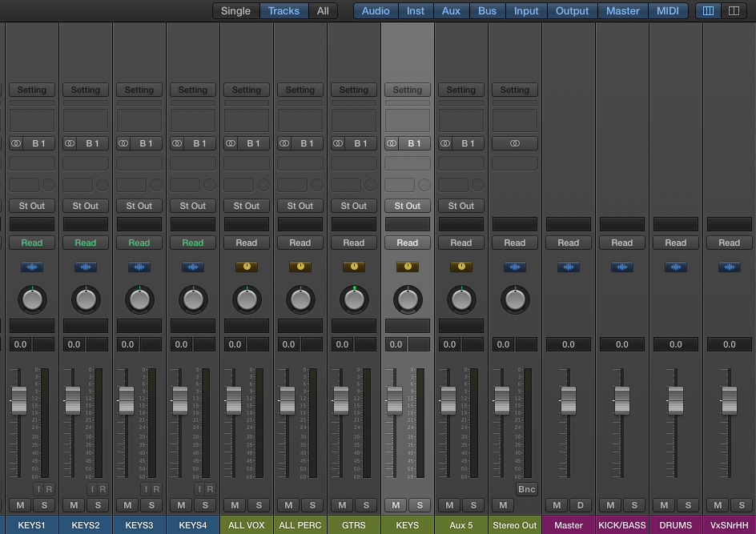Click ALL PERC yellow clock icon
The width and height of the screenshot is (756, 534).
300,266
